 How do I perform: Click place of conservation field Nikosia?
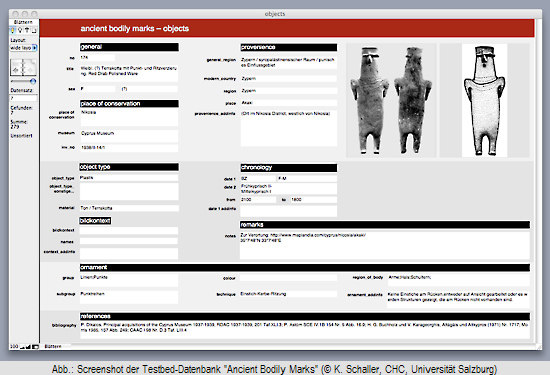[x=129, y=118]
